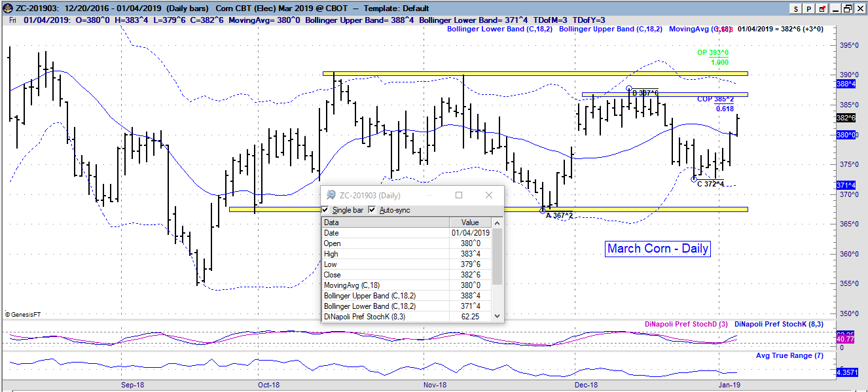Select Bollinger Upper Band (C,18,2) row
This screenshot has width=868, height=392.
pos(407,296)
